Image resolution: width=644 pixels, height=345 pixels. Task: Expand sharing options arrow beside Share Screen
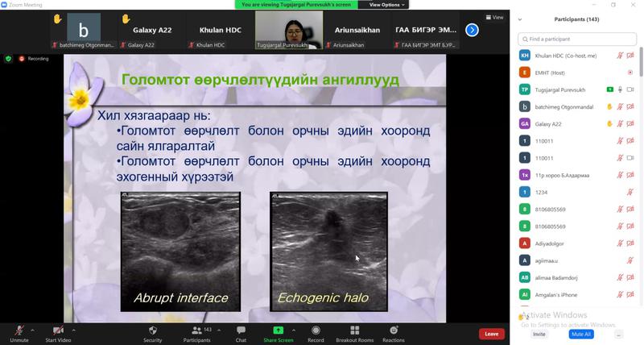click(x=294, y=330)
